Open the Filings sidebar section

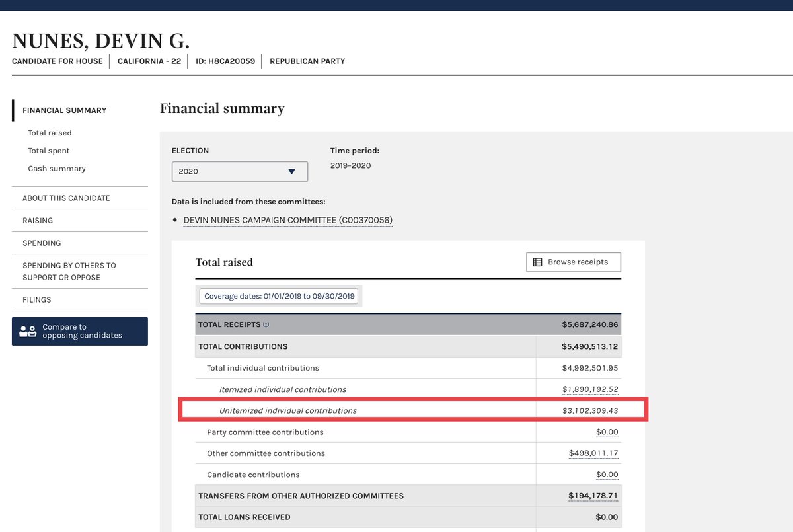(37, 300)
